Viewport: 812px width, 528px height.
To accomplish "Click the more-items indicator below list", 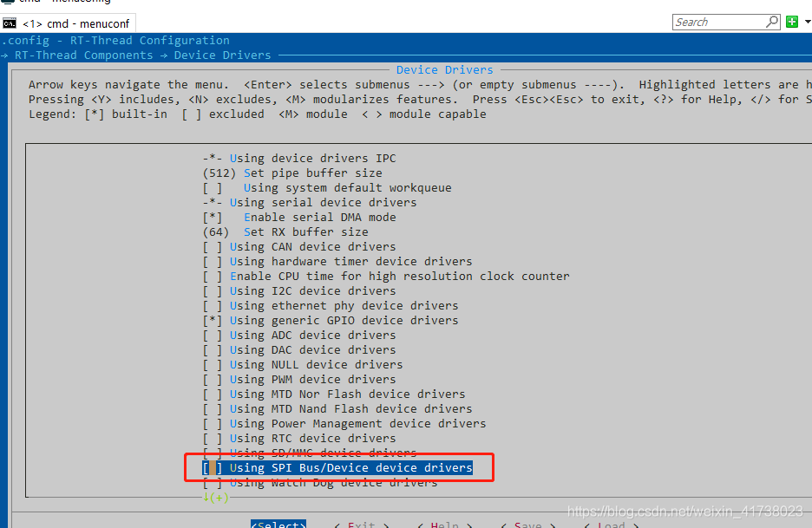I will [215, 498].
